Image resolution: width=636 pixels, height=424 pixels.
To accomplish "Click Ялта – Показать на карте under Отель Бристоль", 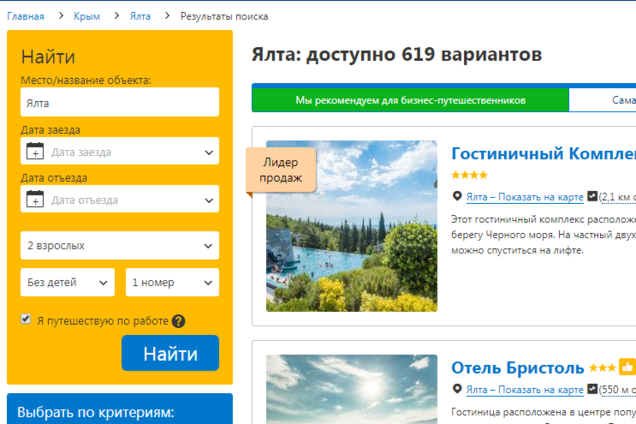I will pos(525,390).
